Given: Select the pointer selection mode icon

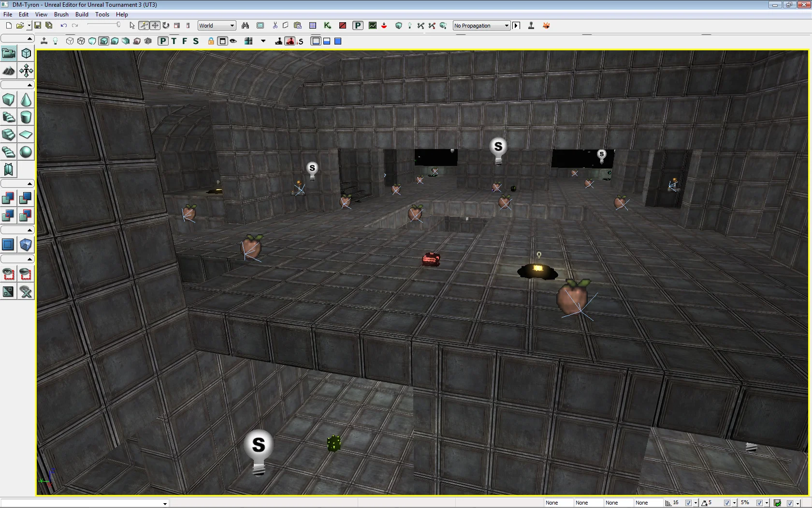Looking at the screenshot, I should click(132, 26).
